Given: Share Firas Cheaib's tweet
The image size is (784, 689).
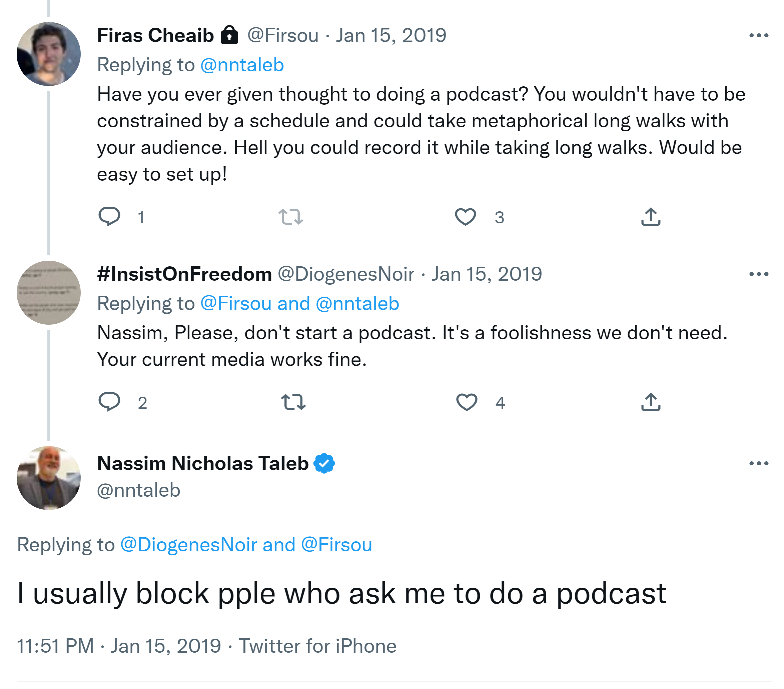Looking at the screenshot, I should 651,217.
